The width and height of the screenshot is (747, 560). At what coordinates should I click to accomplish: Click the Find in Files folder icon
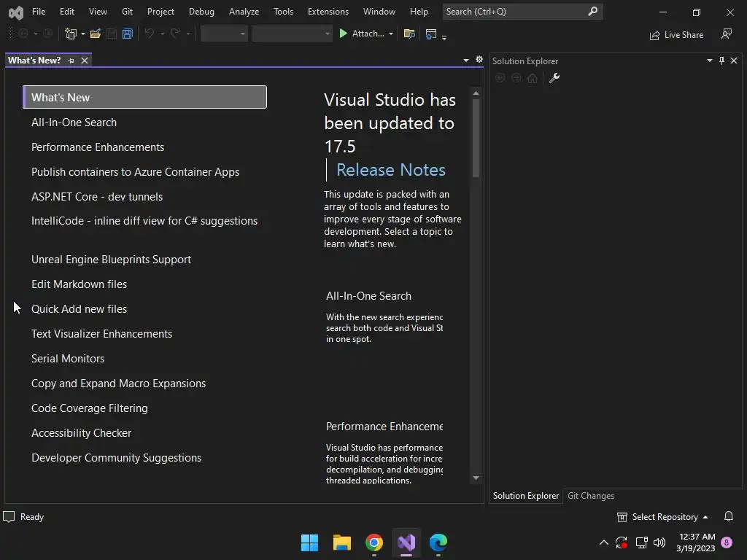[x=409, y=34]
